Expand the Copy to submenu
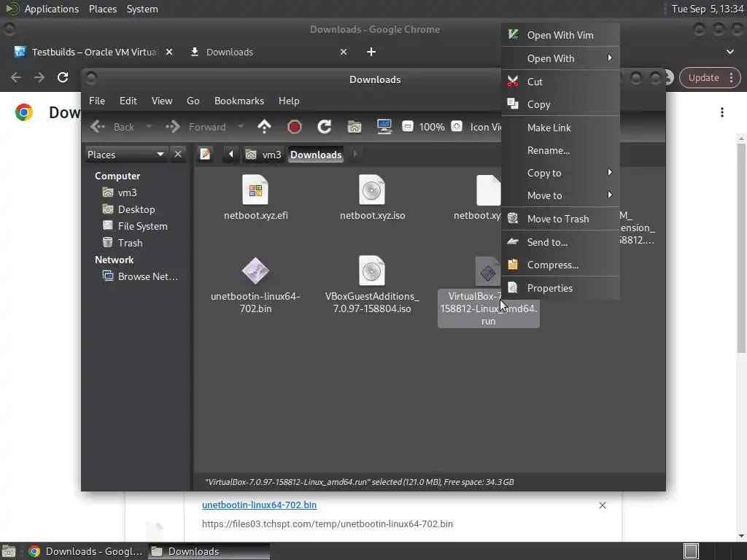The image size is (747, 560). click(560, 173)
